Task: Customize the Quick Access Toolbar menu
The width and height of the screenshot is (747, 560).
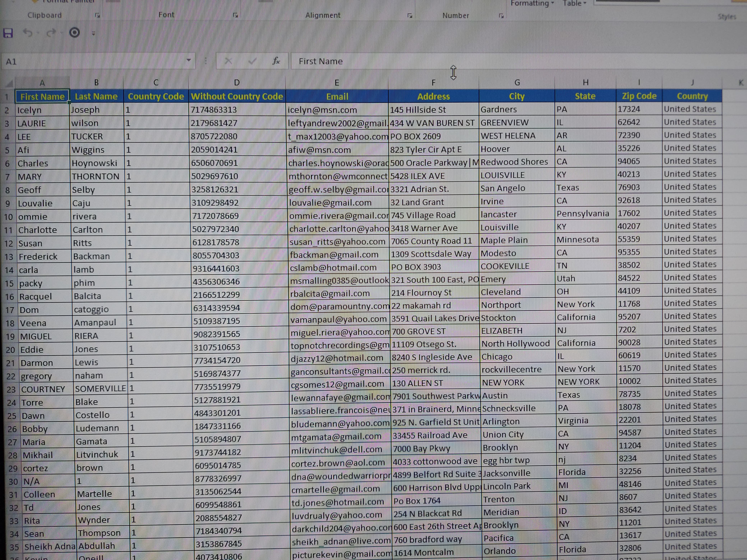Action: point(94,33)
